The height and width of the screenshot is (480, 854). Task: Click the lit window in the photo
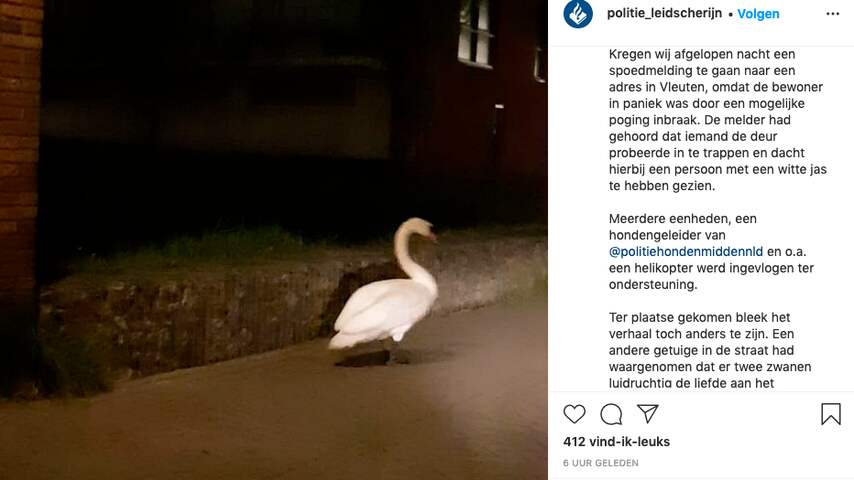(x=475, y=34)
